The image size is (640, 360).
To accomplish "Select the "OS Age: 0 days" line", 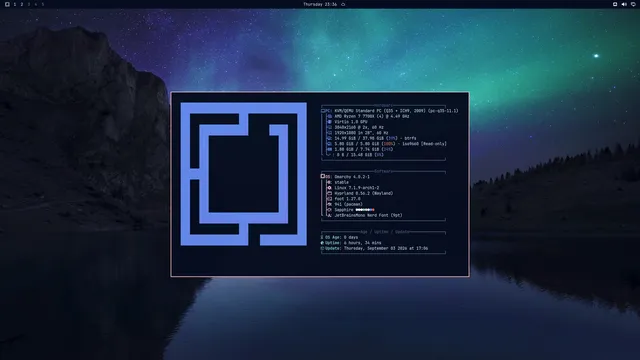I will 339,237.
